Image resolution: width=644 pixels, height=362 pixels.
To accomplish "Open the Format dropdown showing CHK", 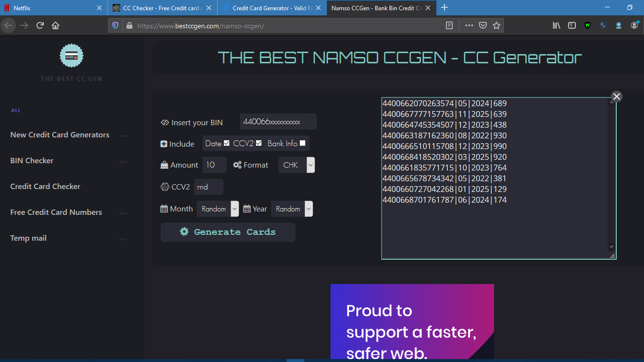I will [x=310, y=165].
